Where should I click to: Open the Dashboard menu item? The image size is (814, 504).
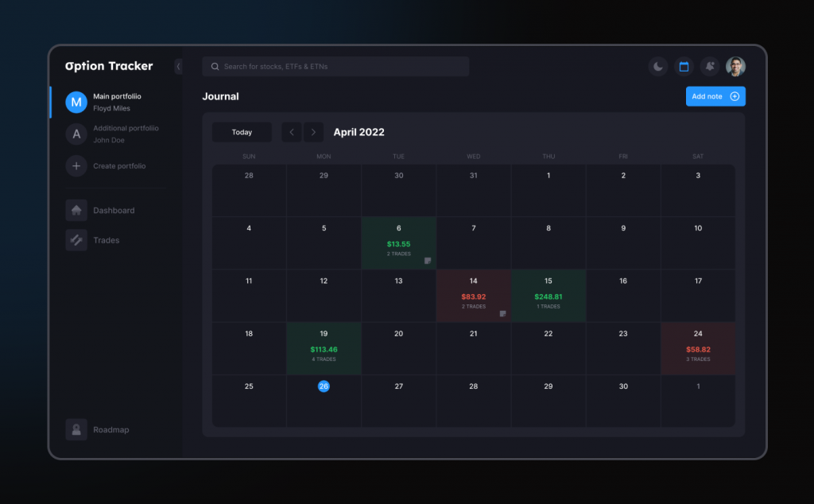114,210
